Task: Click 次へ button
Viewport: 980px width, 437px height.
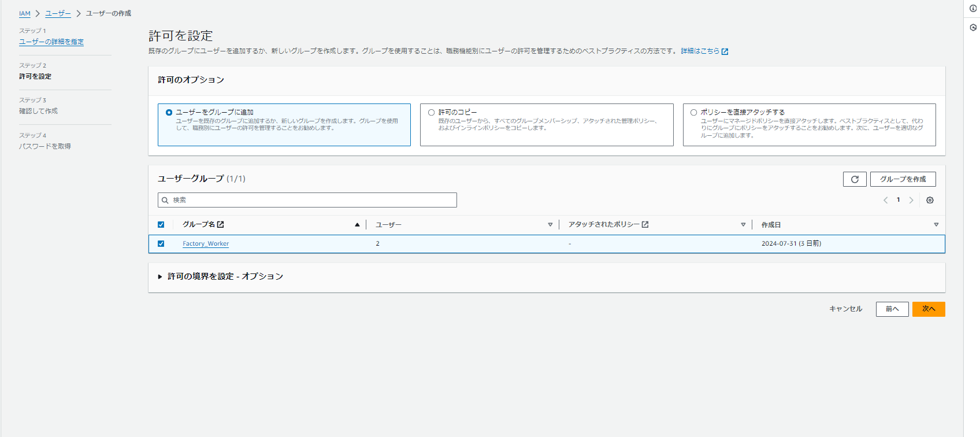Action: click(x=929, y=309)
